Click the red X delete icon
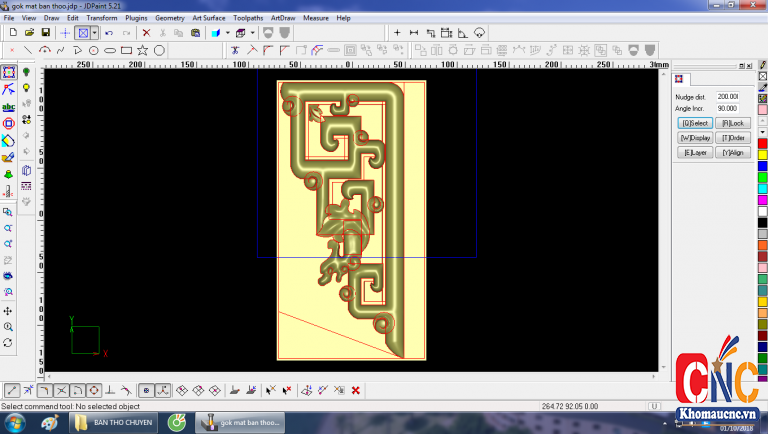This screenshot has height=434, width=768. pyautogui.click(x=146, y=33)
